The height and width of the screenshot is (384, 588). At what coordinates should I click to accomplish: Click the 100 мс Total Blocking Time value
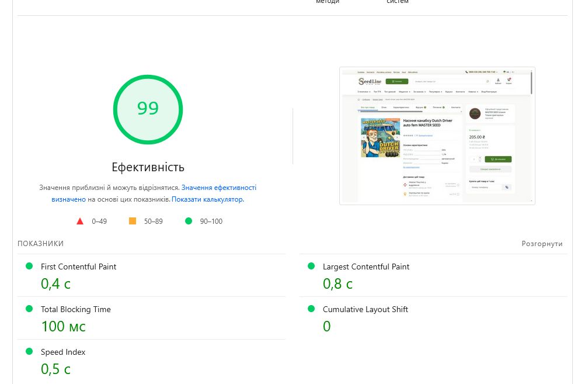[64, 326]
